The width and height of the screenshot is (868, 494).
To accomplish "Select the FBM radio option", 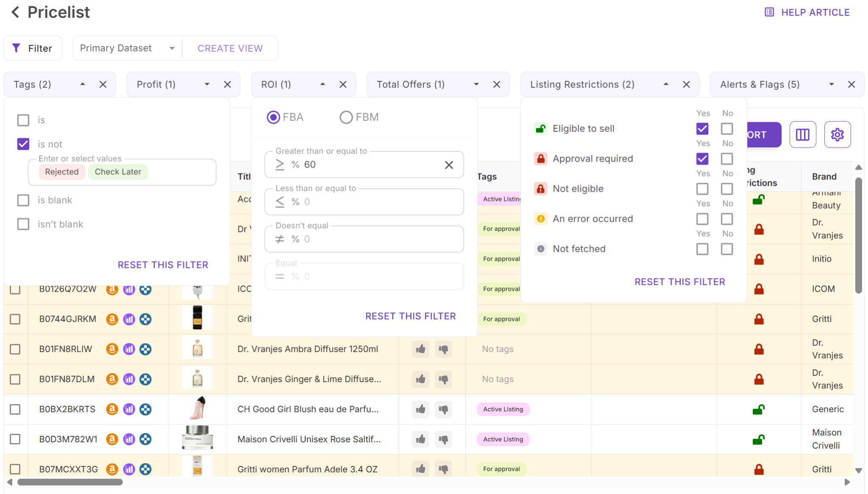I will tap(346, 117).
